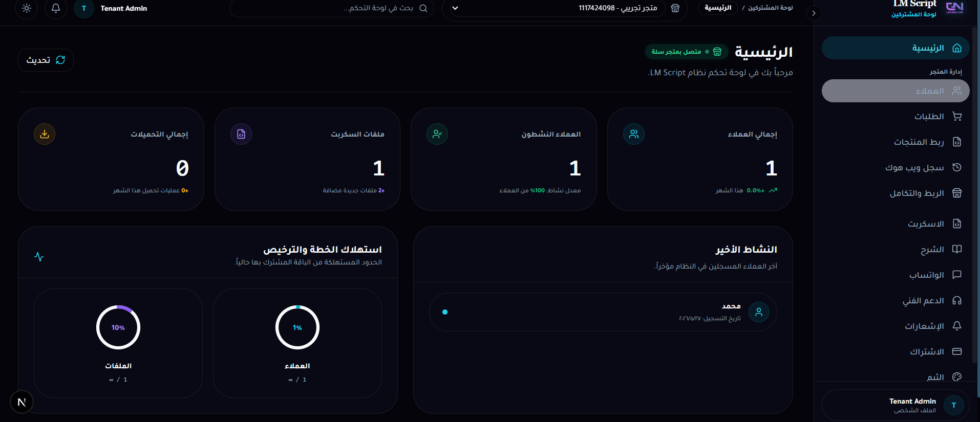
Task: Click the store icon beside the store selector
Action: pyautogui.click(x=675, y=8)
